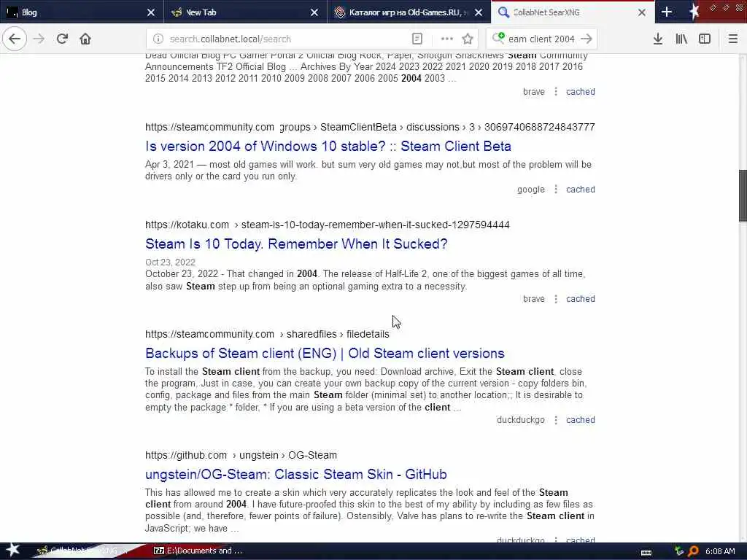
Task: Open the downloads panel
Action: tap(658, 39)
